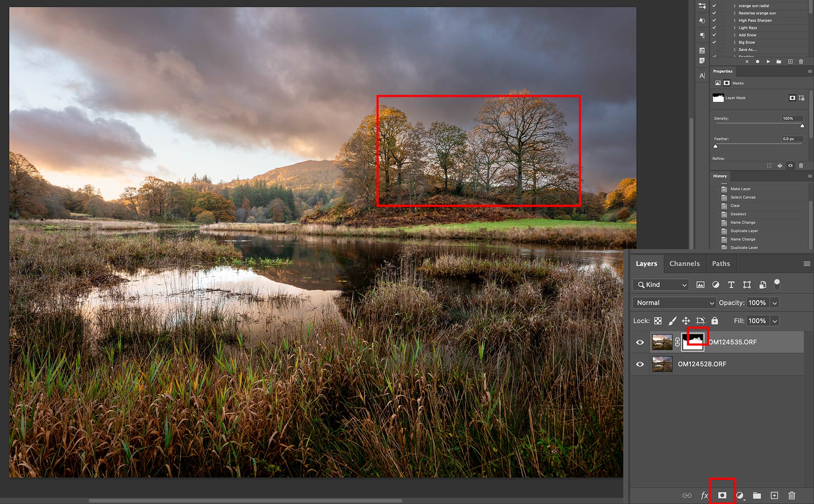Select the layer mask thumbnail on OM124535.ORF
Image resolution: width=814 pixels, height=504 pixels.
click(x=693, y=342)
